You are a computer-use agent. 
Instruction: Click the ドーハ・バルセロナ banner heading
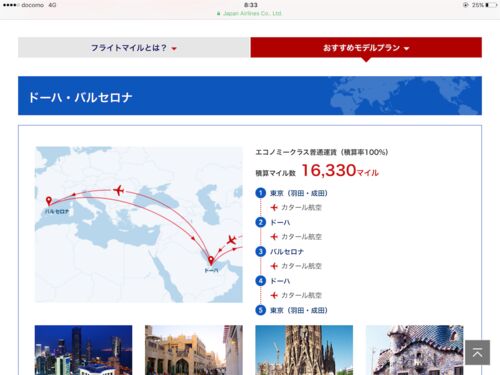[x=80, y=97]
